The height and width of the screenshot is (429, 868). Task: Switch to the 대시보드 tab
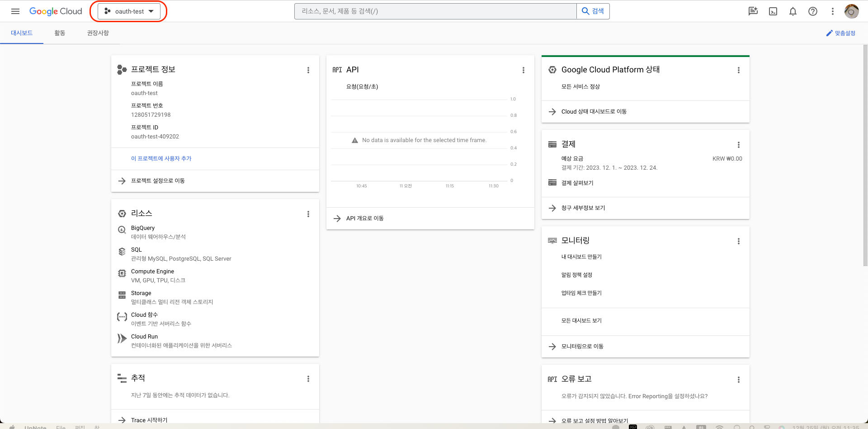click(x=22, y=33)
